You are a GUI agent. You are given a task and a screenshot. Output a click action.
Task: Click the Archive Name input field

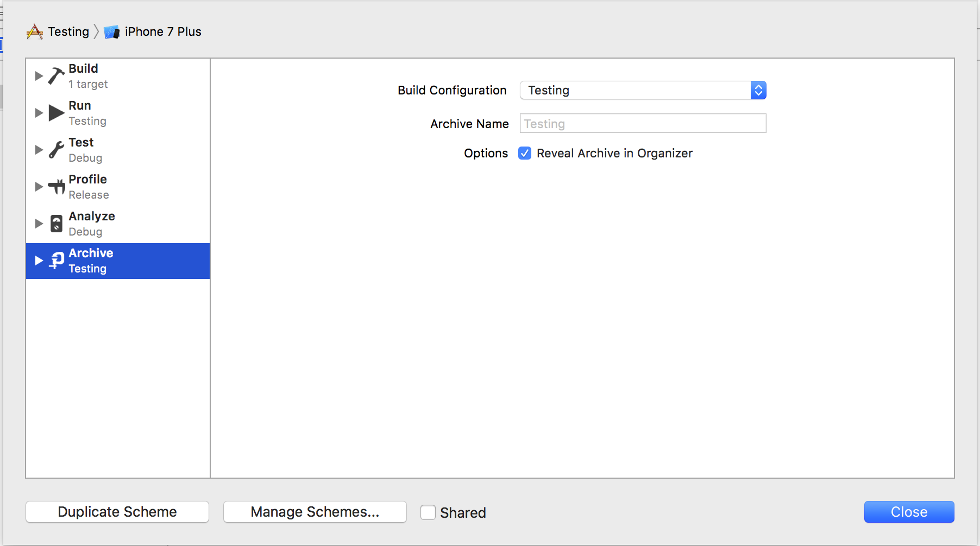click(x=643, y=123)
